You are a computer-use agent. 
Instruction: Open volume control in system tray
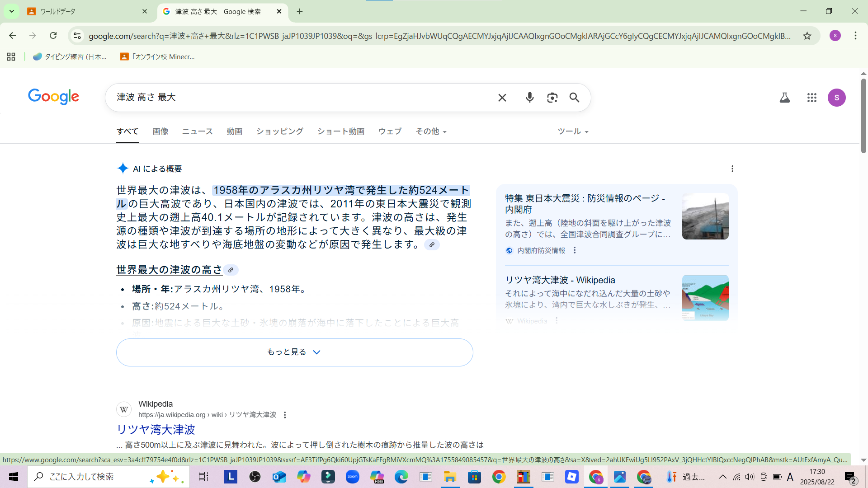pos(750,477)
